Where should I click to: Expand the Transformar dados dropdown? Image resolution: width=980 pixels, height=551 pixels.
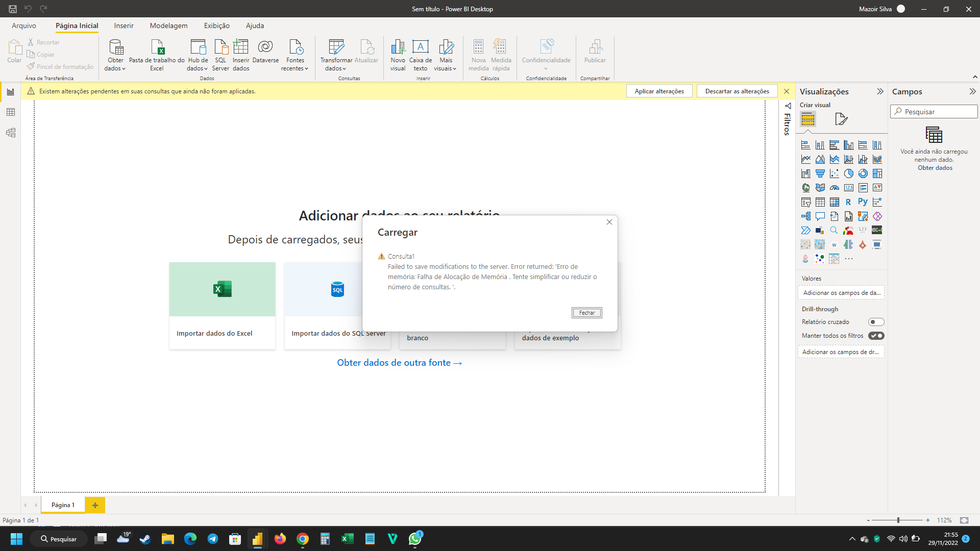point(336,55)
